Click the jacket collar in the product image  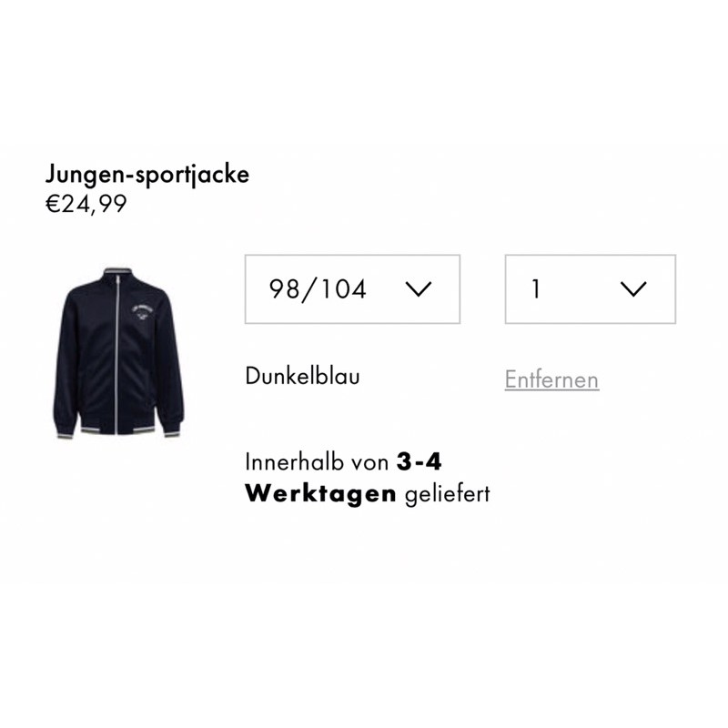click(117, 273)
